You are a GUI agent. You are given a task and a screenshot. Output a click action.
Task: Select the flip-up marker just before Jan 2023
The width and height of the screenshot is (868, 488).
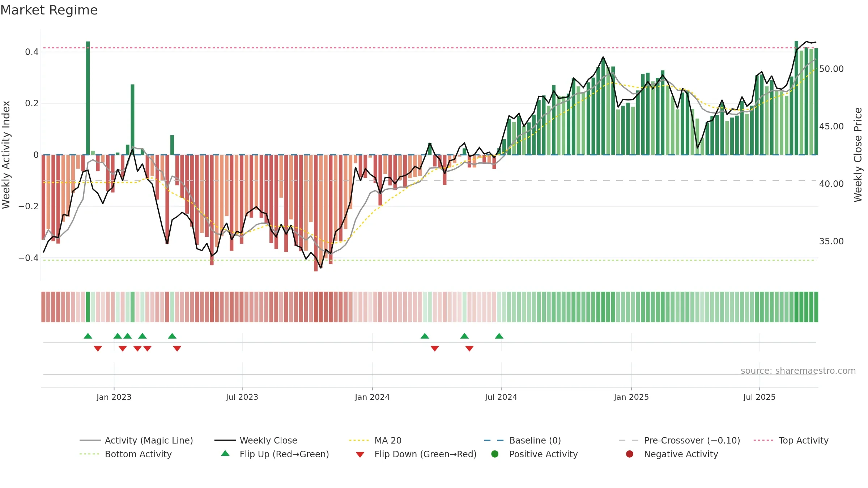click(x=88, y=336)
